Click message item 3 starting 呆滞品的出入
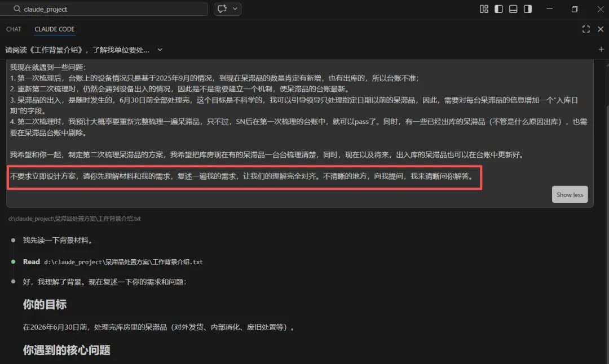This screenshot has height=364, width=609. point(294,105)
